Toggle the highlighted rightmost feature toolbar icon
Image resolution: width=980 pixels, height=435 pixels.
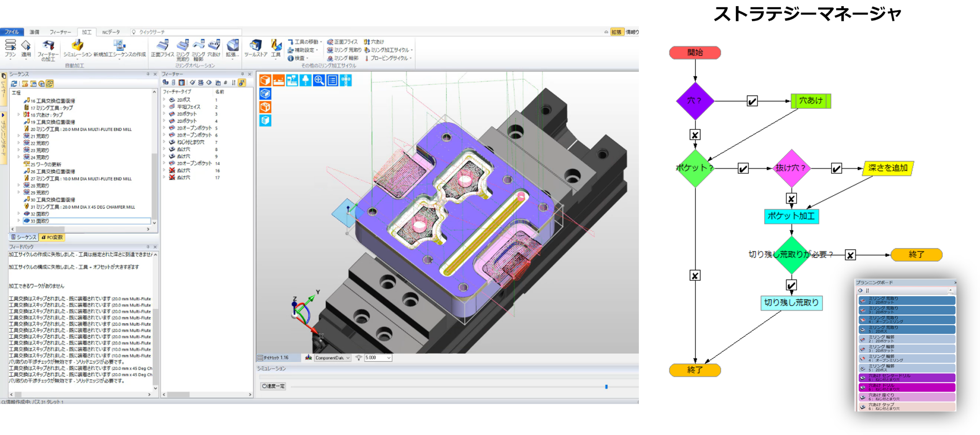pyautogui.click(x=242, y=83)
